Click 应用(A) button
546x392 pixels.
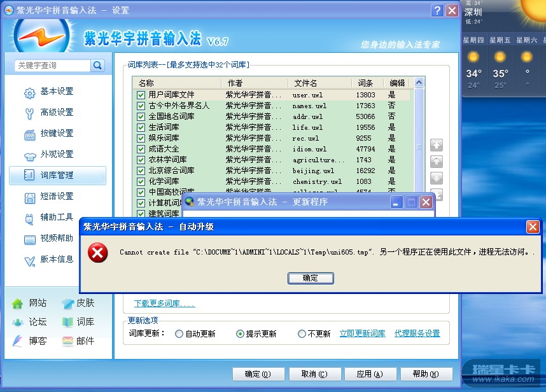click(370, 374)
